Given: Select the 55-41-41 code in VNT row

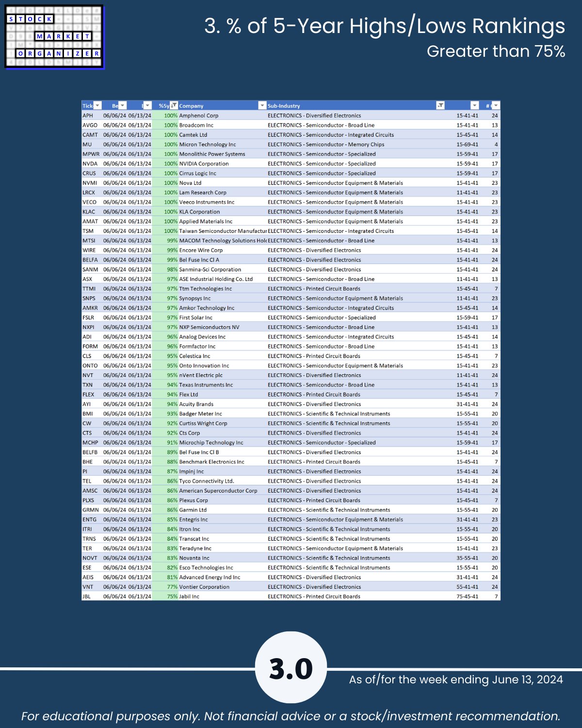Looking at the screenshot, I should coord(467,587).
